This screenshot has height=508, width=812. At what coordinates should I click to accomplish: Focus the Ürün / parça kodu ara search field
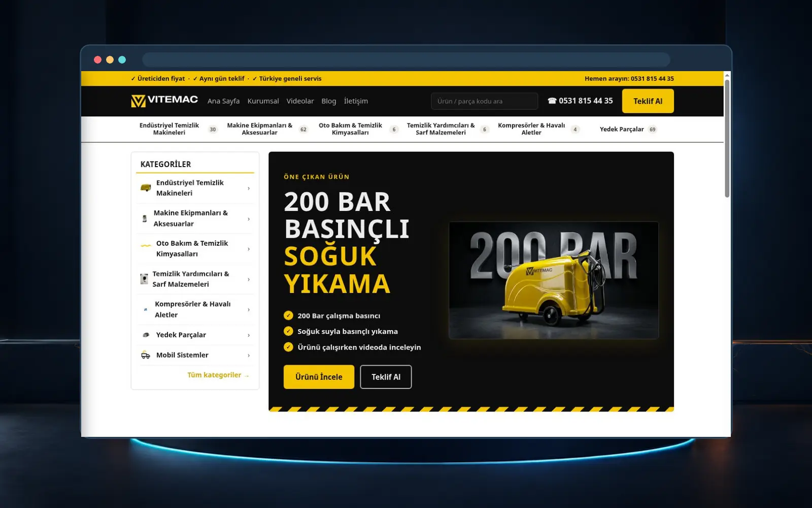tap(484, 101)
